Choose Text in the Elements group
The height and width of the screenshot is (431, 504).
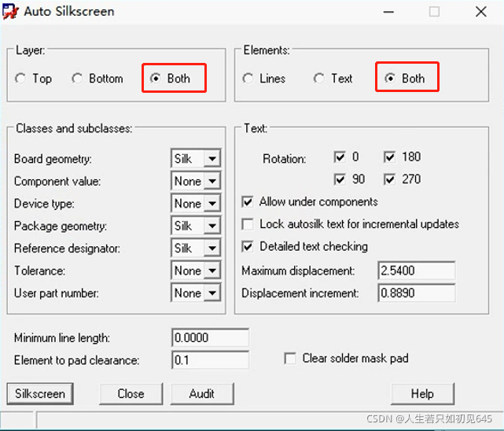(319, 79)
